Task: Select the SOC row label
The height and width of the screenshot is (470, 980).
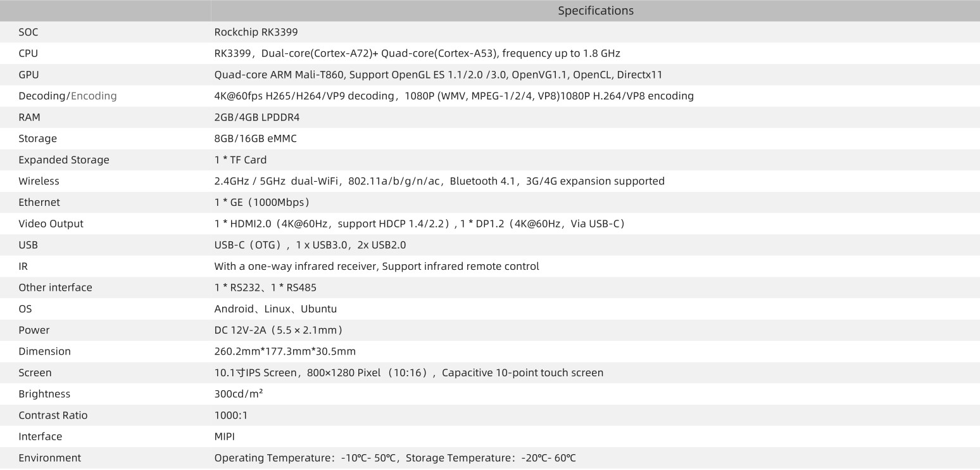Action: 28,32
